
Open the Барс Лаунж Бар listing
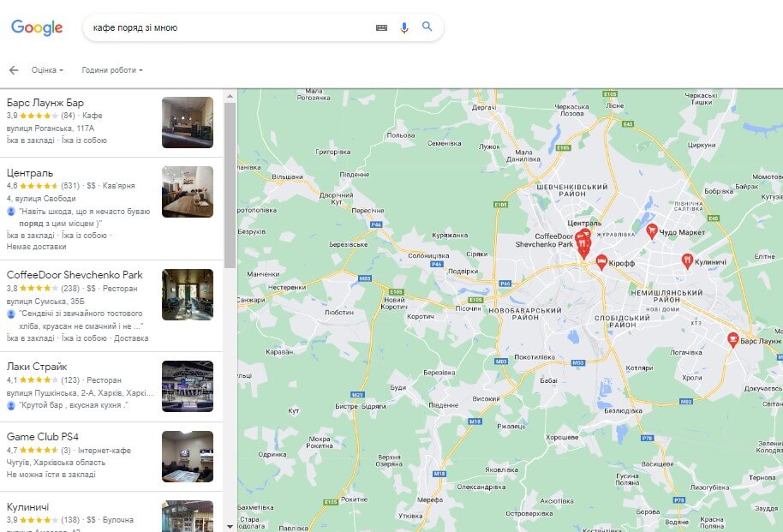45,103
